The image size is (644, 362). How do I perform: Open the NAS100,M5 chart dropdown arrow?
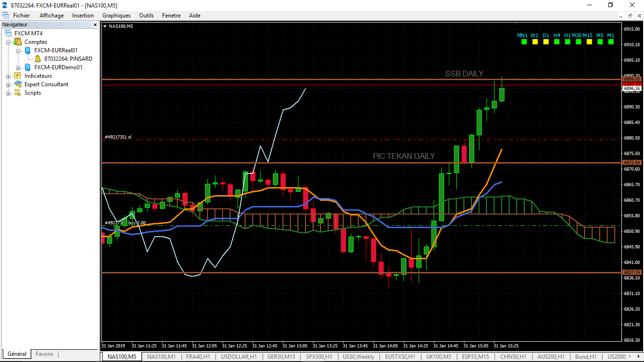[105, 26]
